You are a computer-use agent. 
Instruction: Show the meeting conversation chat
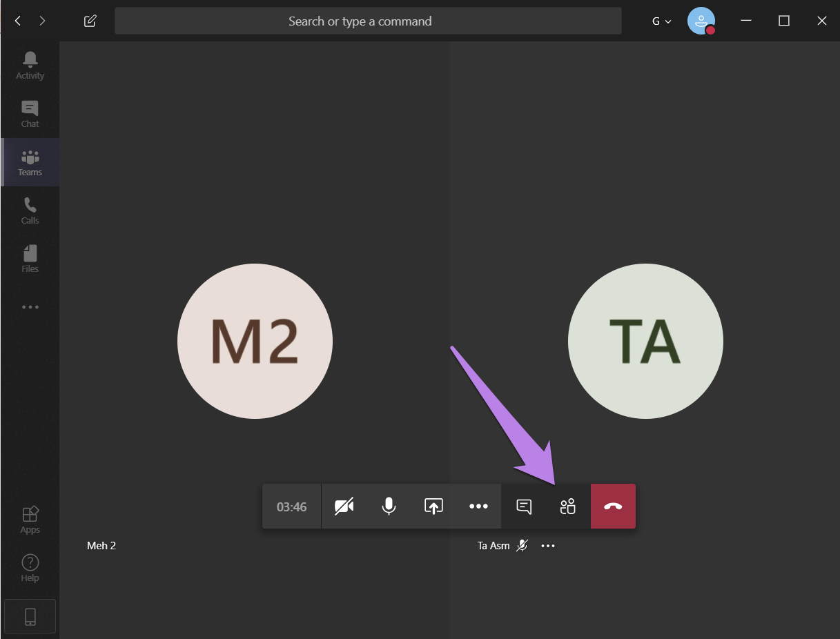click(x=524, y=507)
